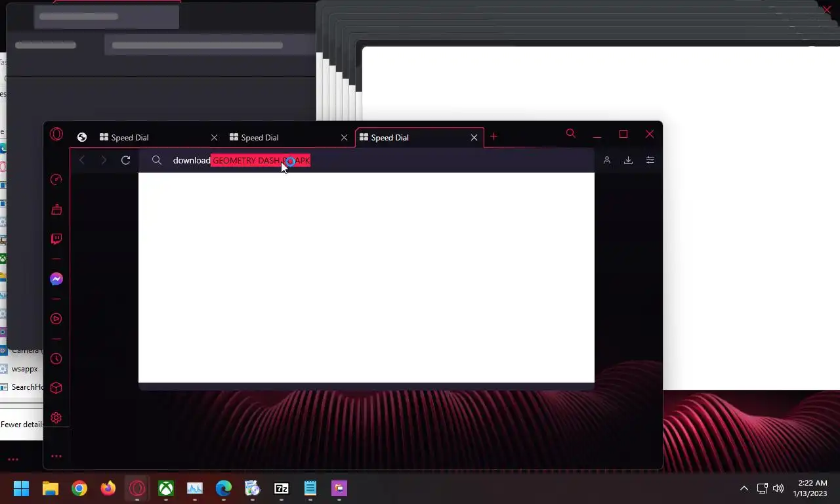Click 'Fewer details' in Task Manager window
This screenshot has width=840, height=504.
pyautogui.click(x=22, y=425)
